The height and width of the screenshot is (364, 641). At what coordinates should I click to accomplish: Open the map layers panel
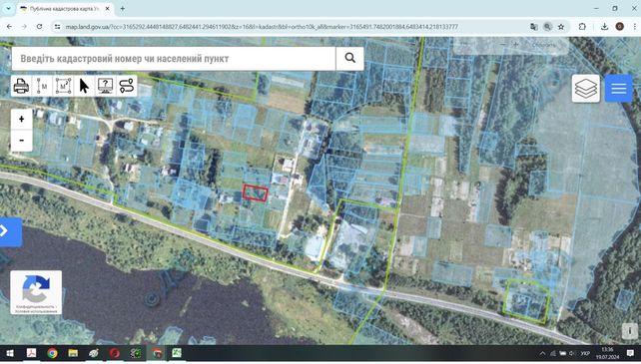coord(586,88)
